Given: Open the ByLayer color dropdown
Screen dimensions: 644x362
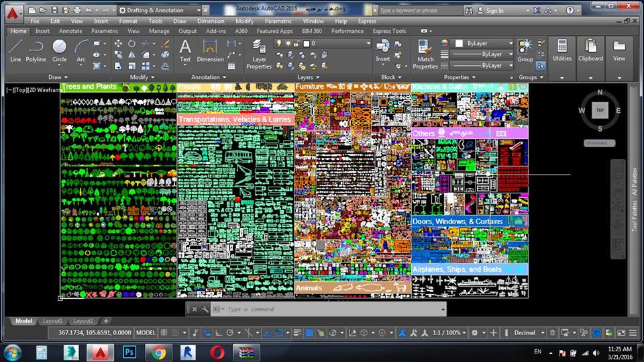Looking at the screenshot, I should click(x=484, y=43).
